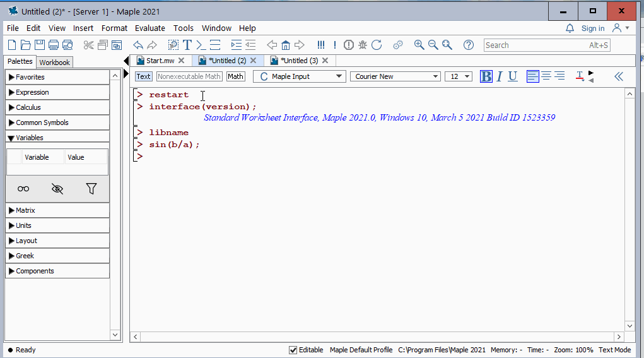Set center text alignment
Image resolution: width=644 pixels, height=358 pixels.
[x=546, y=76]
